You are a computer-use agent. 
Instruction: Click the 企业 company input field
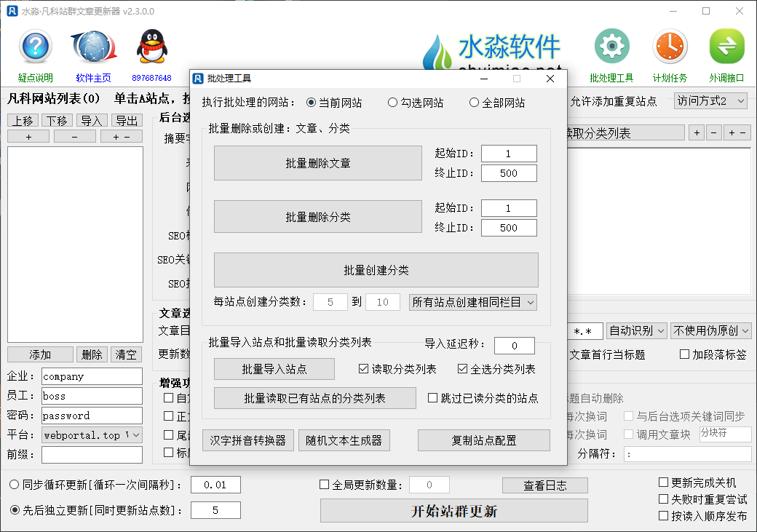[92, 376]
